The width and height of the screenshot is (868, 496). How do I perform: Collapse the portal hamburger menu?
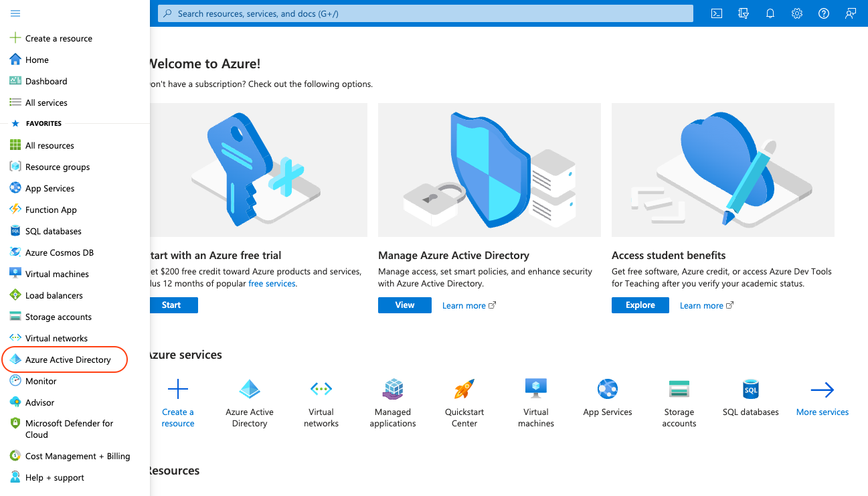[15, 13]
